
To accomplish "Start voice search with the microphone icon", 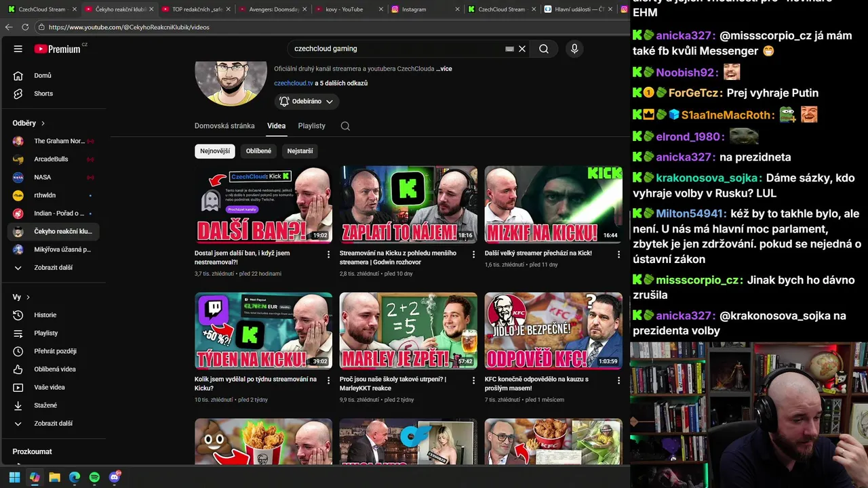I will point(574,49).
